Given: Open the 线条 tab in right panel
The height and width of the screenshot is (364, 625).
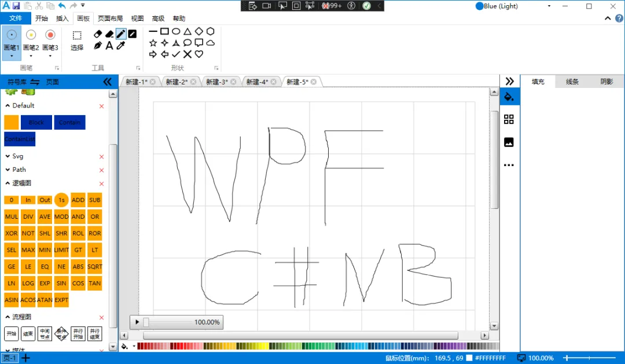Looking at the screenshot, I should [572, 82].
